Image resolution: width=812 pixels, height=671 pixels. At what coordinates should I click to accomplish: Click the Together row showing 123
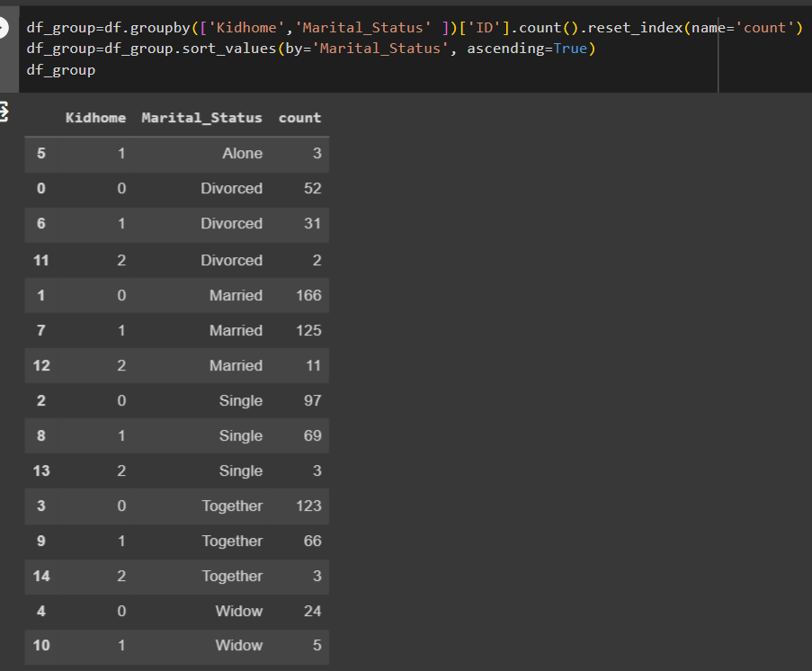coord(176,505)
